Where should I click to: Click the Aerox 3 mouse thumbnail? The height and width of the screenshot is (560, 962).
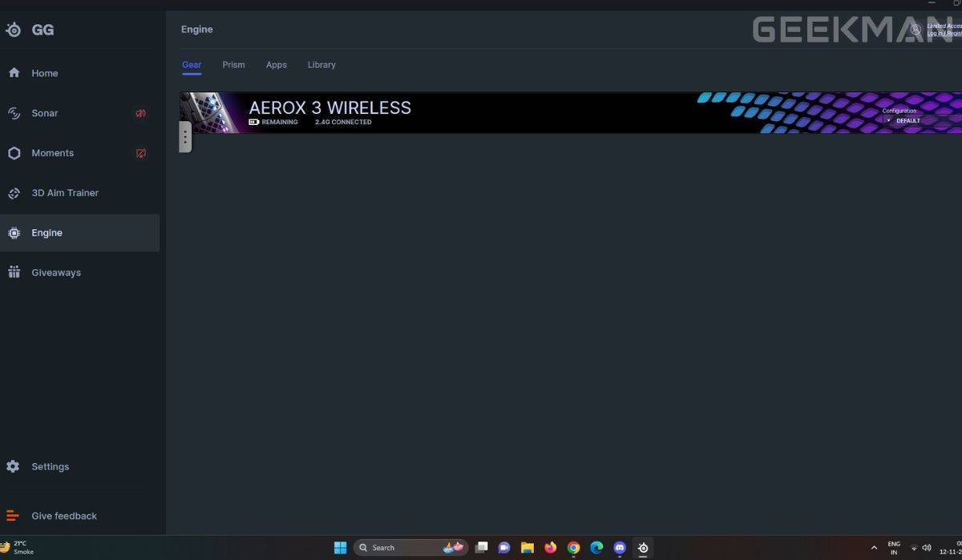click(210, 112)
